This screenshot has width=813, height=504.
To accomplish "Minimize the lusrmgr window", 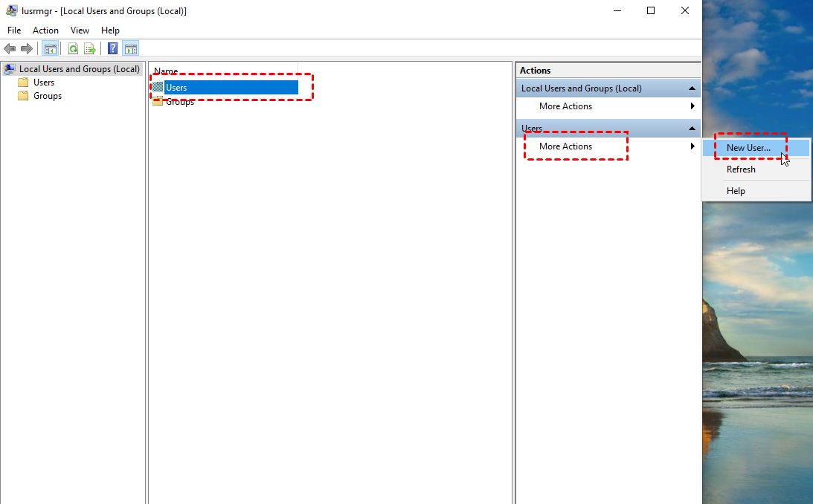I will click(617, 10).
